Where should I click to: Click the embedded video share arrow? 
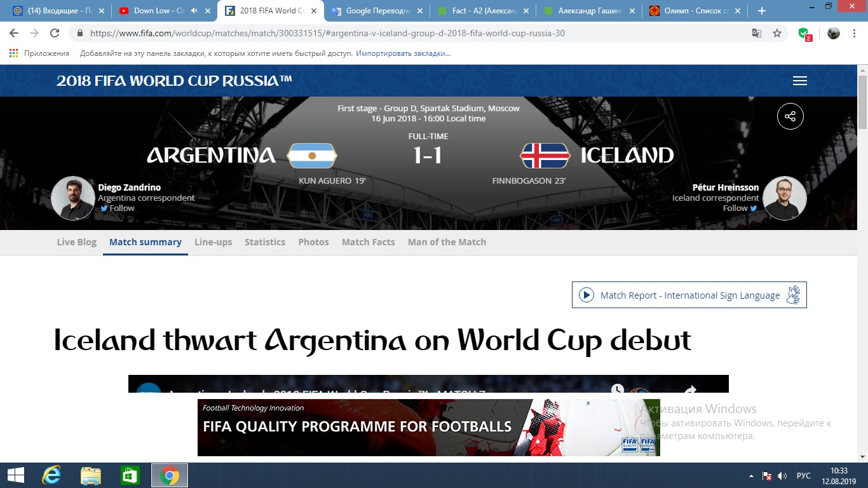[691, 390]
